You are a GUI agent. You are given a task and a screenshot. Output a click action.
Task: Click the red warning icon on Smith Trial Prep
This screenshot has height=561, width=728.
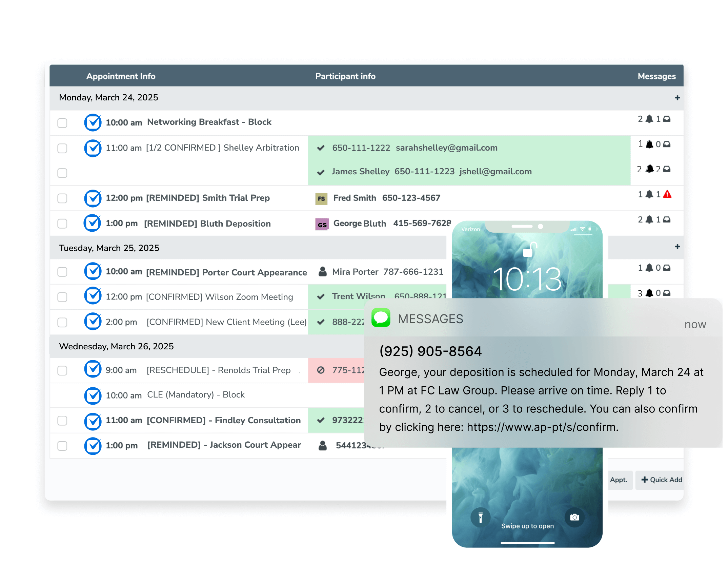pos(667,194)
